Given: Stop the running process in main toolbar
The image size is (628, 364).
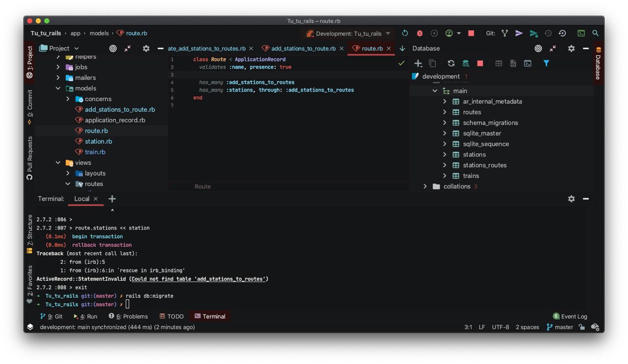Looking at the screenshot, I should point(471,33).
